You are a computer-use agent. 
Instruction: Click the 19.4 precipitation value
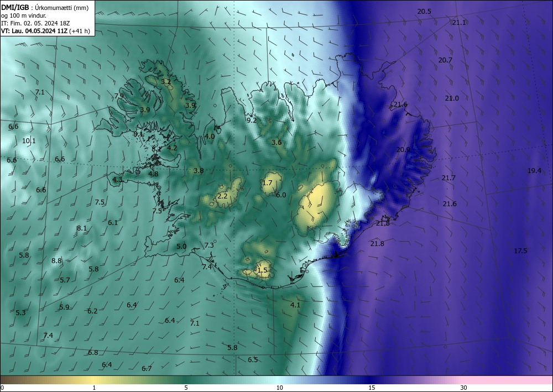click(x=534, y=171)
